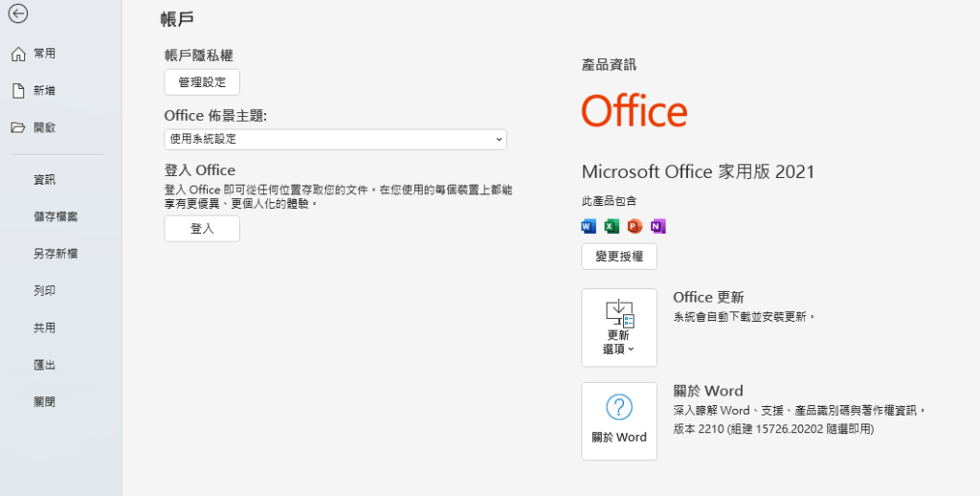This screenshot has width=980, height=496.
Task: Click the 版本 2210 build text
Action: 773,429
